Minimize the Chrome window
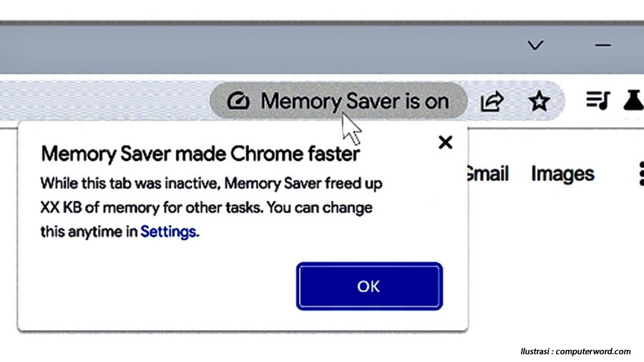Screen dimensions: 644x362 coord(603,45)
